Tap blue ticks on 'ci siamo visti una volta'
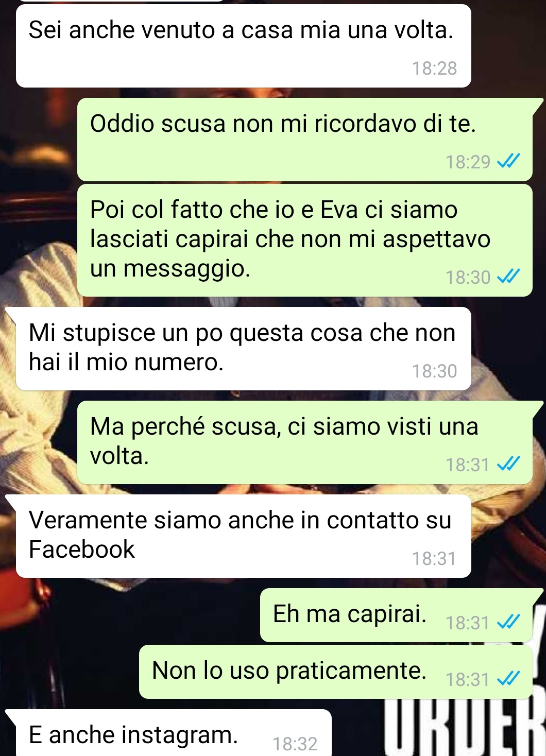This screenshot has height=756, width=546. [x=508, y=464]
